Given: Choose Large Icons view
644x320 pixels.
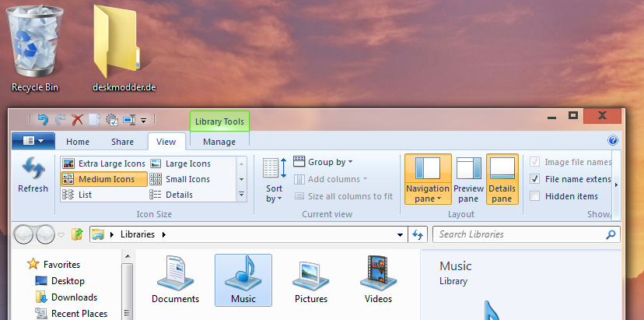Looking at the screenshot, I should [x=180, y=164].
